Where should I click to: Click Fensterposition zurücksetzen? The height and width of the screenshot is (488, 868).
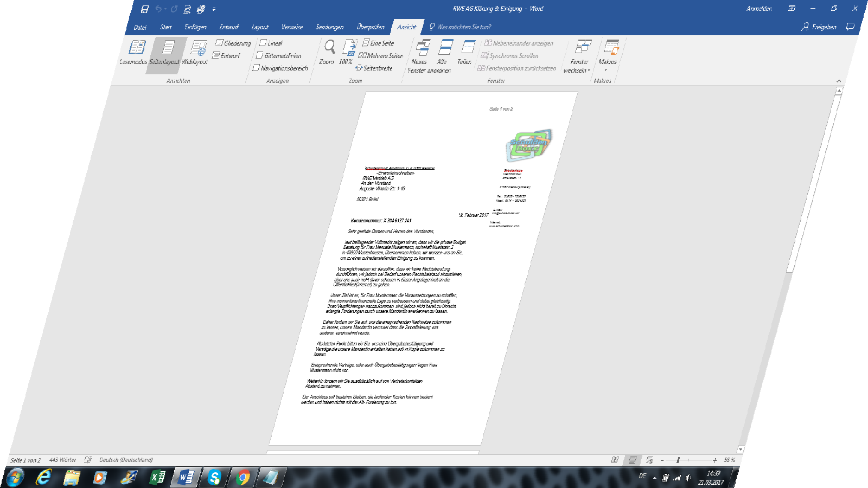click(516, 68)
